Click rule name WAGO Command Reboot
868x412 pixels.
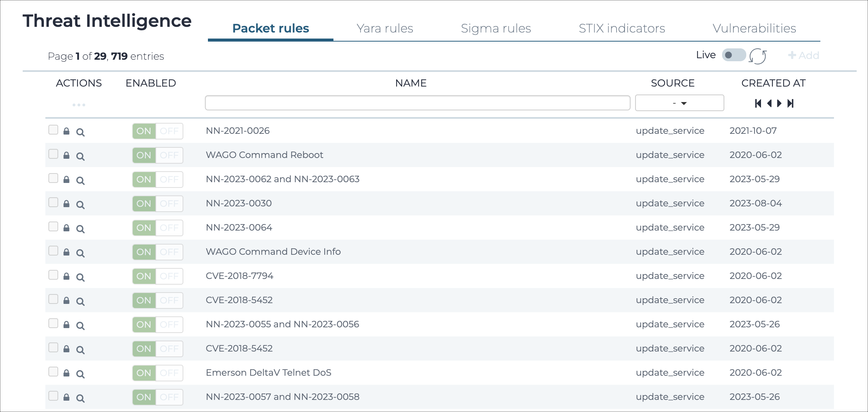(264, 155)
